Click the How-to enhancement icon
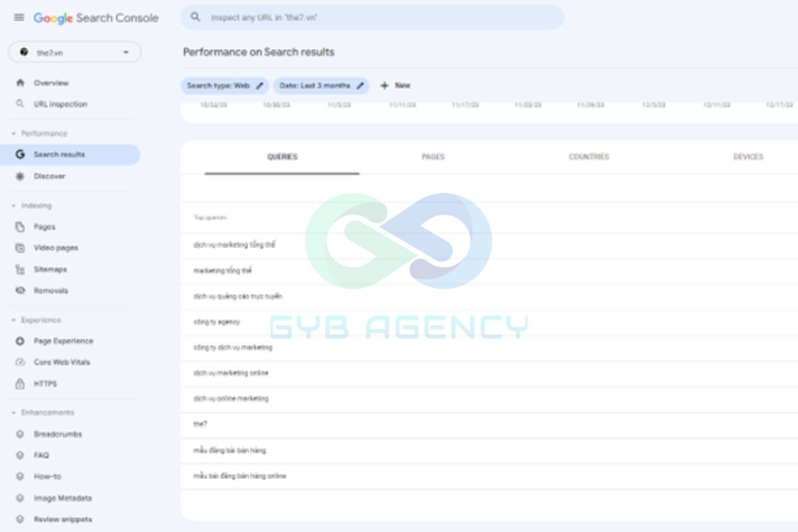 [x=20, y=477]
